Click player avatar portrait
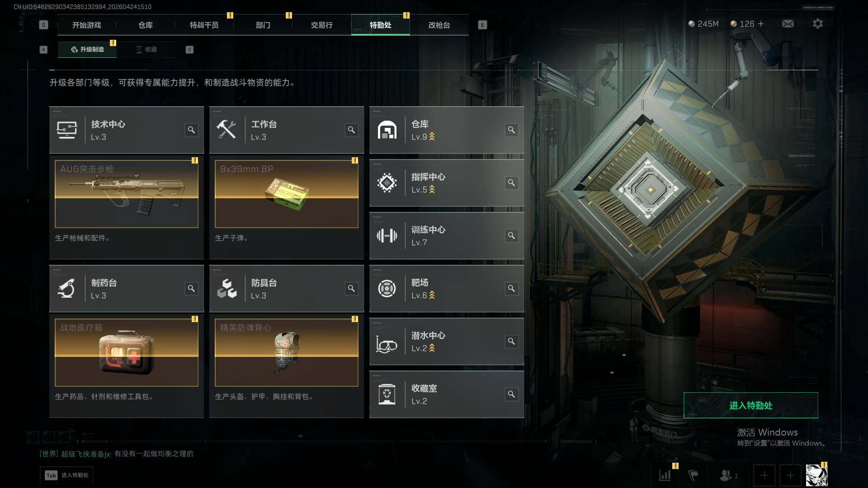The width and height of the screenshot is (868, 488). point(816,475)
